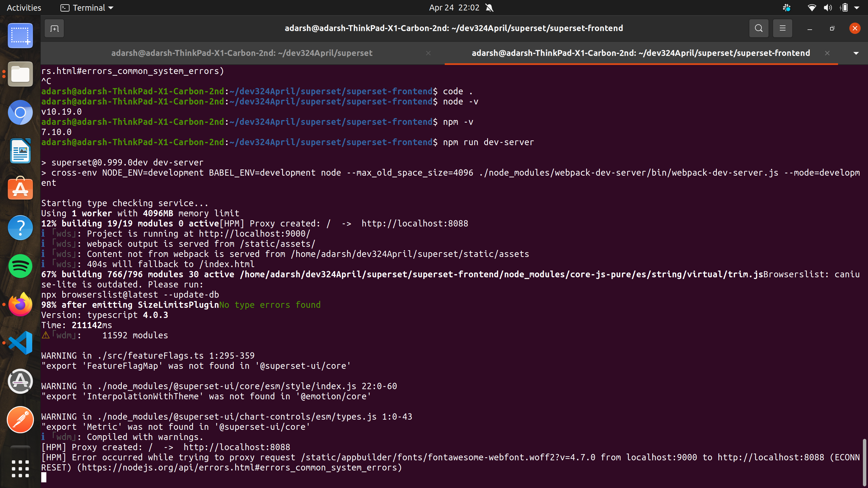Open LibreOffice Writer from dock
Image resolution: width=868 pixels, height=488 pixels.
(x=20, y=151)
